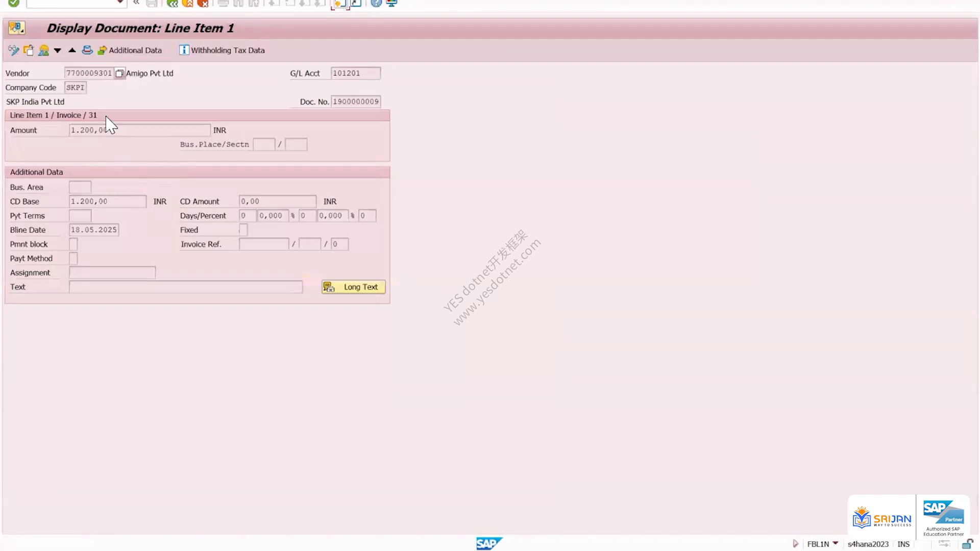Click the Text input field
This screenshot has height=551, width=980.
click(x=186, y=287)
